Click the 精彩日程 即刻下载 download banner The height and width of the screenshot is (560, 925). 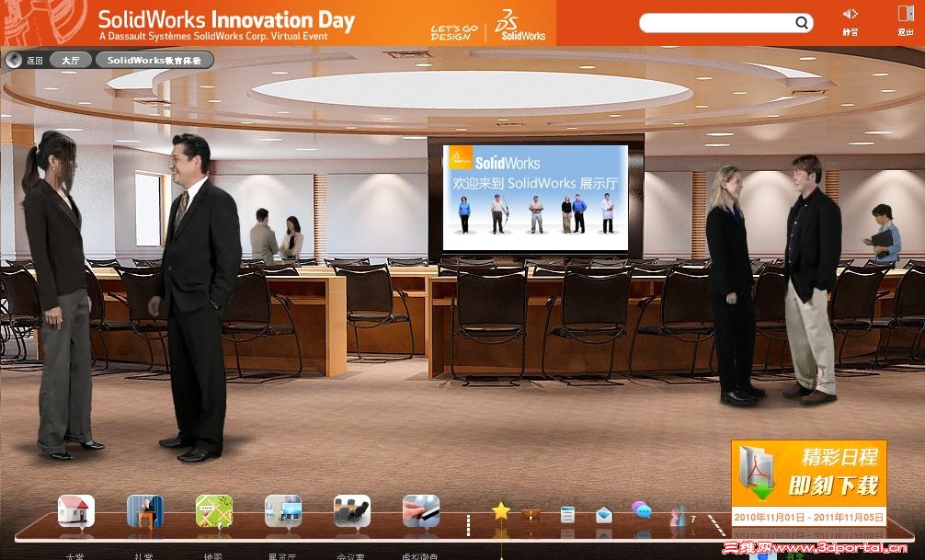tap(809, 474)
